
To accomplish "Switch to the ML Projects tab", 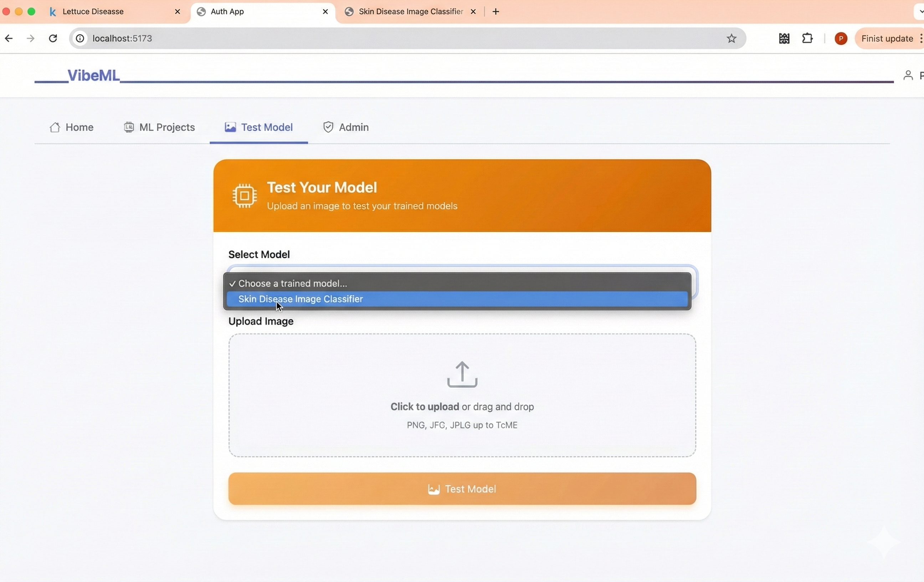I will pos(159,127).
